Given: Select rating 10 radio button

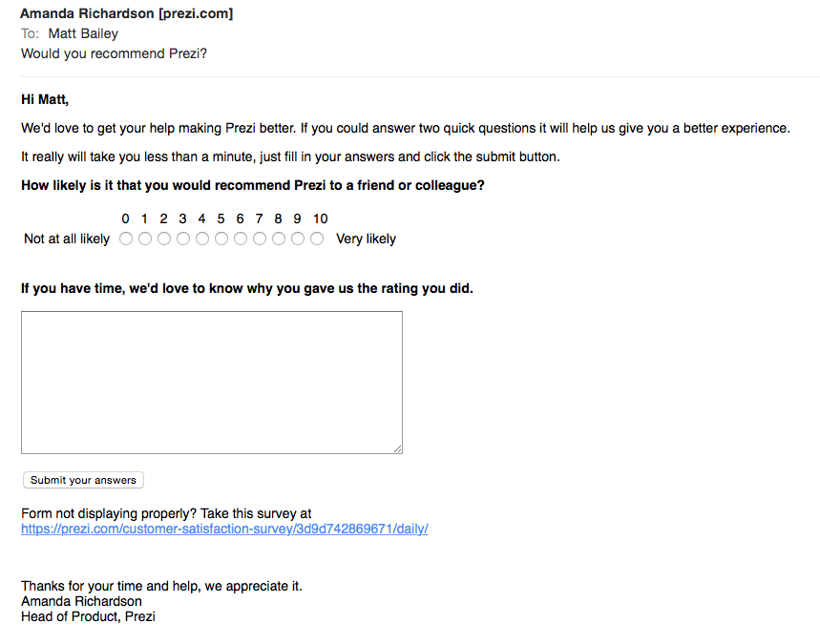Looking at the screenshot, I should (317, 239).
